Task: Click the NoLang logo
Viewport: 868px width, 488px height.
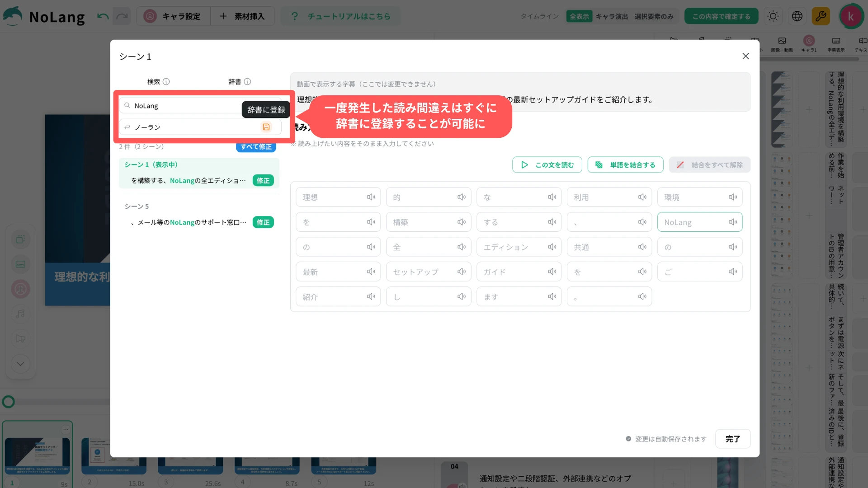Action: point(44,16)
